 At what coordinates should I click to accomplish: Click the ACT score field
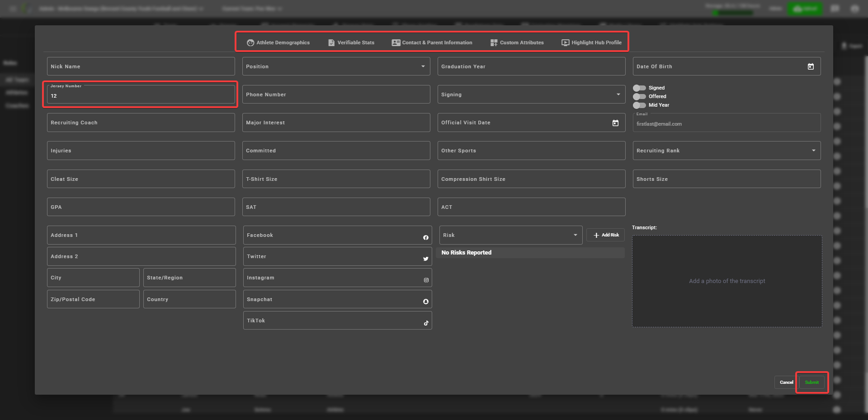tap(532, 207)
